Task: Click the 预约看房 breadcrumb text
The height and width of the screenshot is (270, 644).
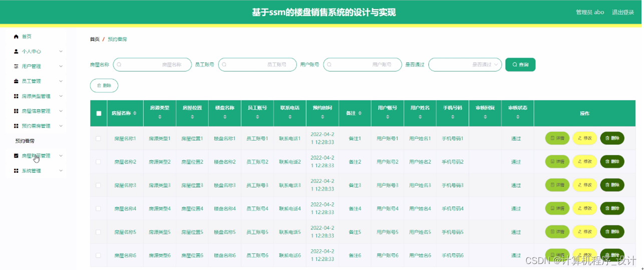Action: click(x=117, y=39)
